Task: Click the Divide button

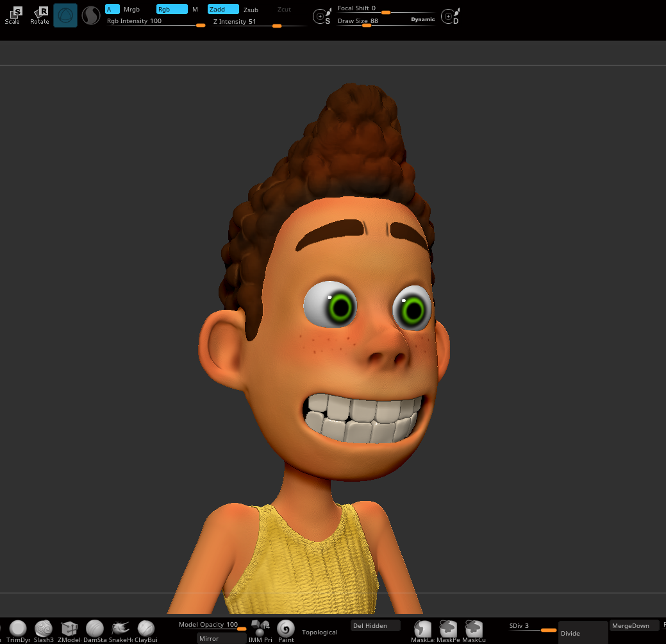Action: pyautogui.click(x=583, y=633)
